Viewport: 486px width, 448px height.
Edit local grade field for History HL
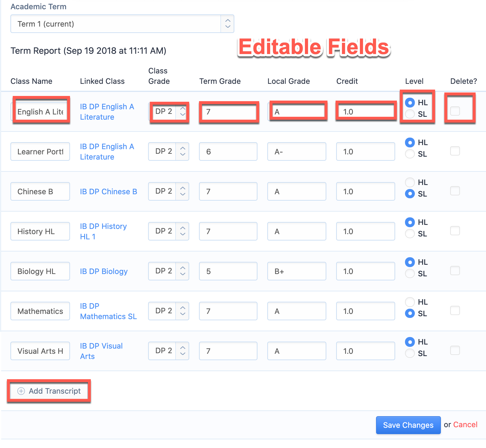(297, 231)
